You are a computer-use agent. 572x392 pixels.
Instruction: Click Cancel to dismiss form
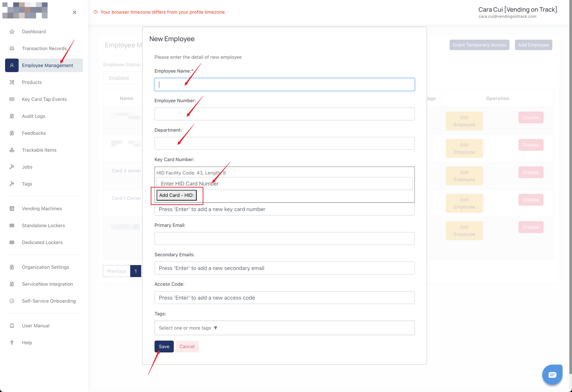coord(187,346)
